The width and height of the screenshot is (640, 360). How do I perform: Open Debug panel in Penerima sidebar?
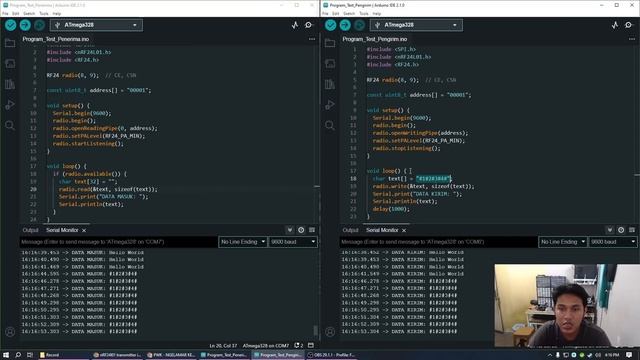point(10,104)
